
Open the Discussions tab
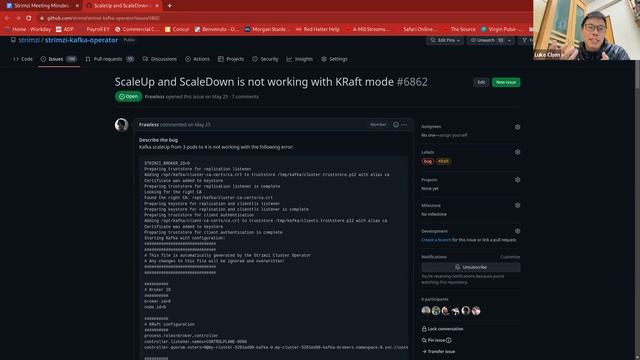[160, 59]
